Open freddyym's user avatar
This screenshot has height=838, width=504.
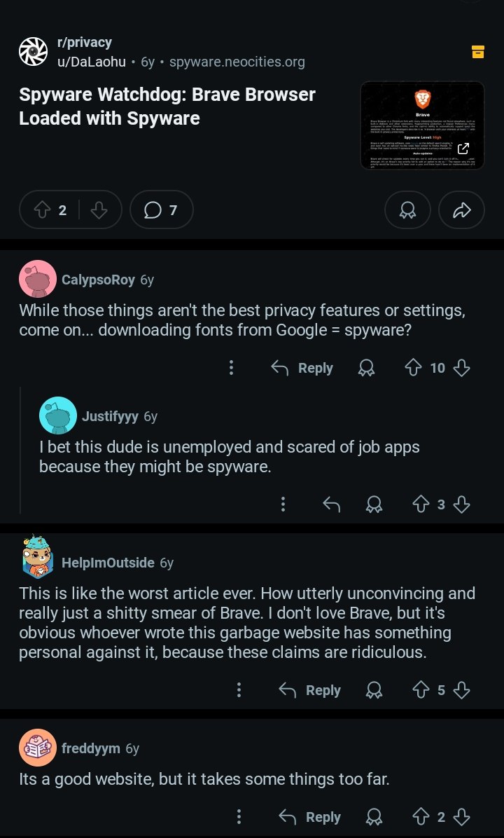pyautogui.click(x=36, y=748)
